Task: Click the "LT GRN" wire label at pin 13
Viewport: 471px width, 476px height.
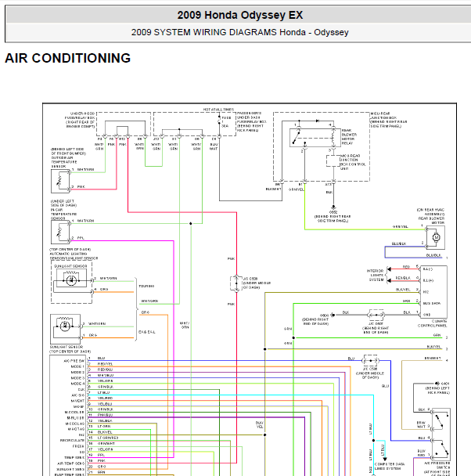Action: pos(104,426)
